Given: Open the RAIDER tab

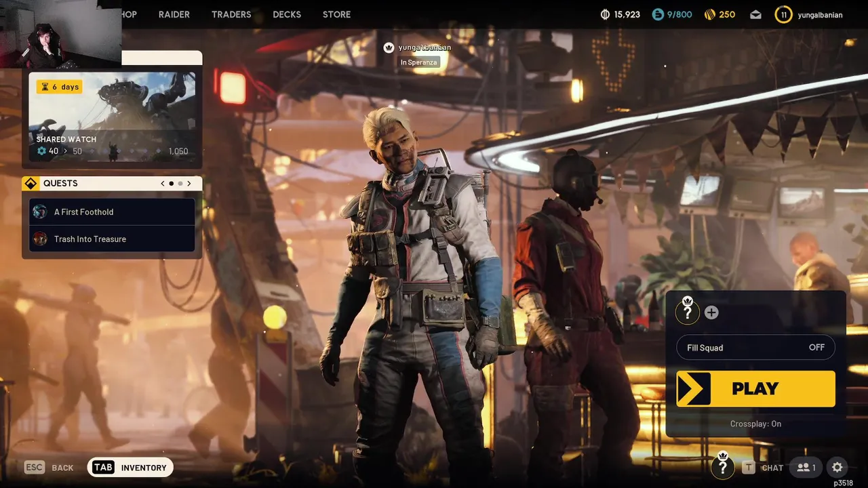Looking at the screenshot, I should click(x=174, y=14).
